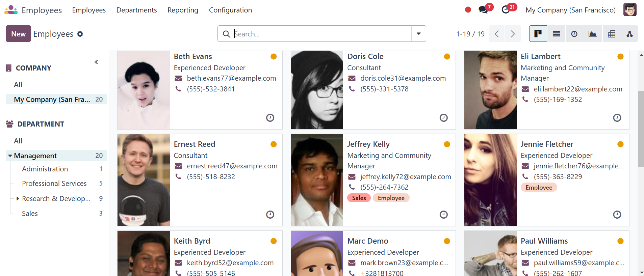Click the email icon on Beth Evans card
This screenshot has width=644, height=276.
[x=178, y=78]
